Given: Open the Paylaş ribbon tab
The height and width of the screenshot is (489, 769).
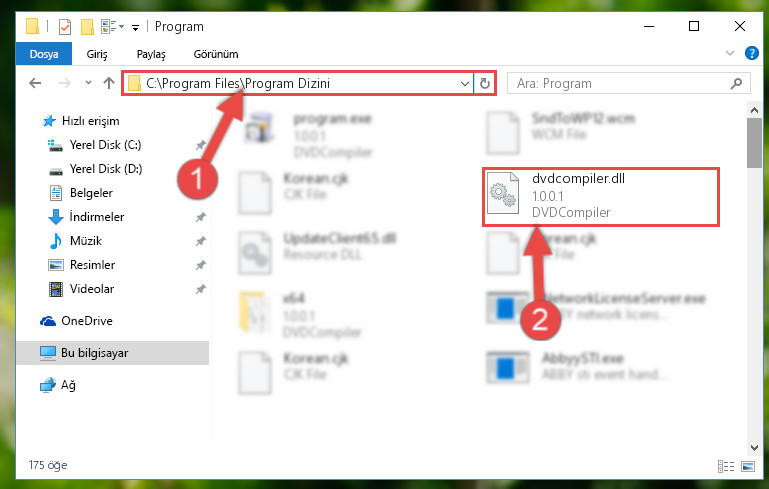Looking at the screenshot, I should [151, 54].
